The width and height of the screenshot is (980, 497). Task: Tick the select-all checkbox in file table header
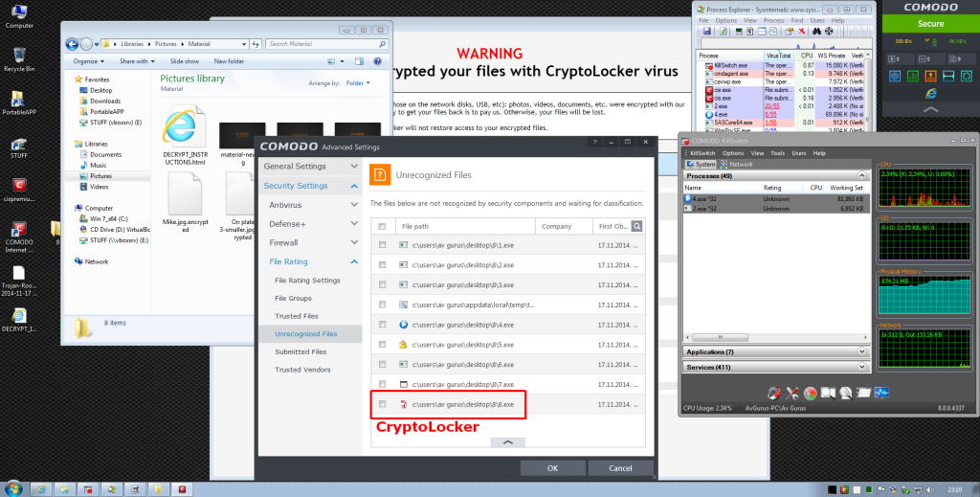click(x=383, y=226)
